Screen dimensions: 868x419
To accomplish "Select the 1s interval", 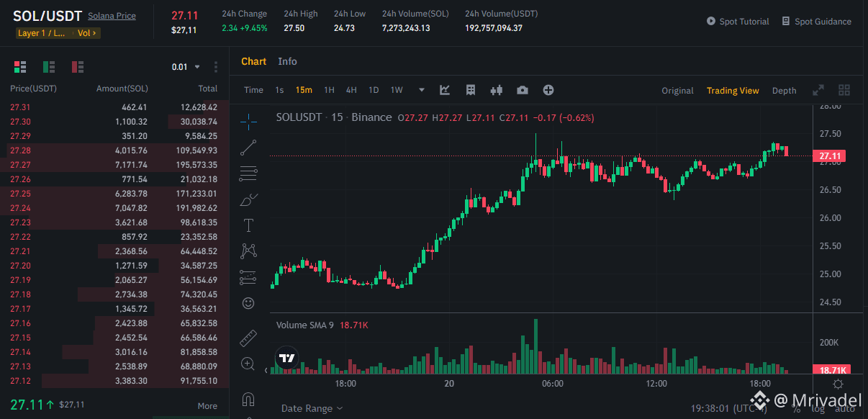I will [x=279, y=90].
